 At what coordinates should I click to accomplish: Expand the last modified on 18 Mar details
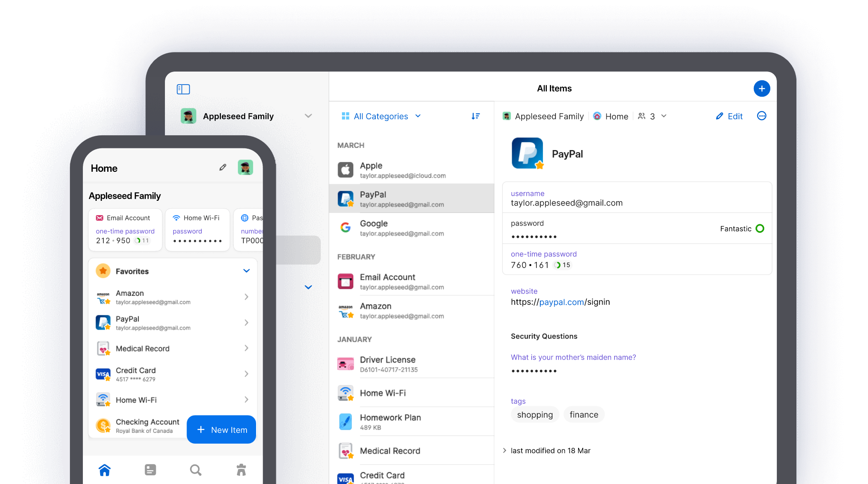[x=505, y=451]
